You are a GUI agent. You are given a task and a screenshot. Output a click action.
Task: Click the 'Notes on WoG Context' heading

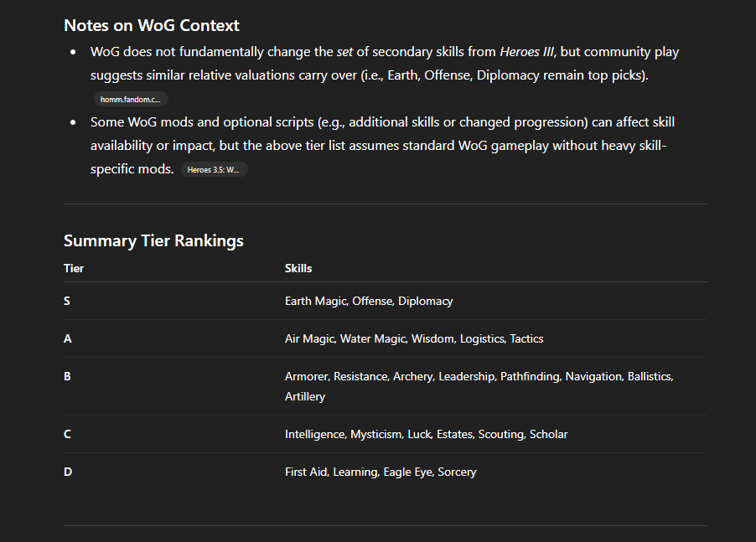[152, 25]
